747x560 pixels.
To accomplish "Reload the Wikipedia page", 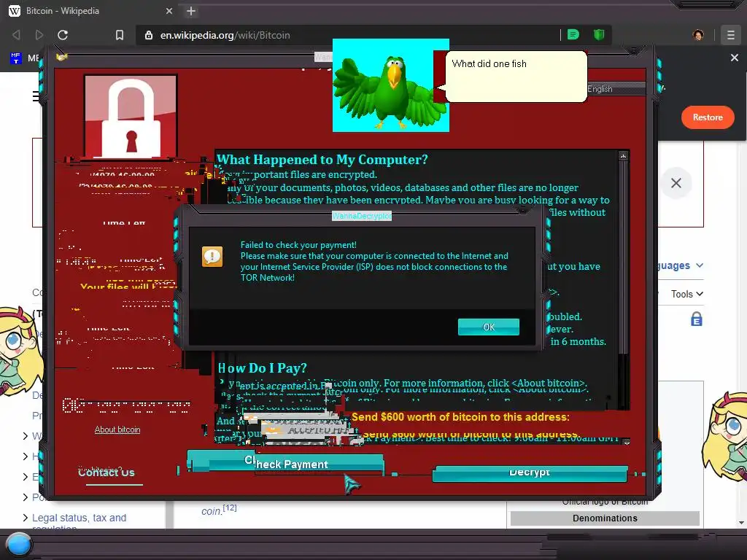I will point(63,35).
